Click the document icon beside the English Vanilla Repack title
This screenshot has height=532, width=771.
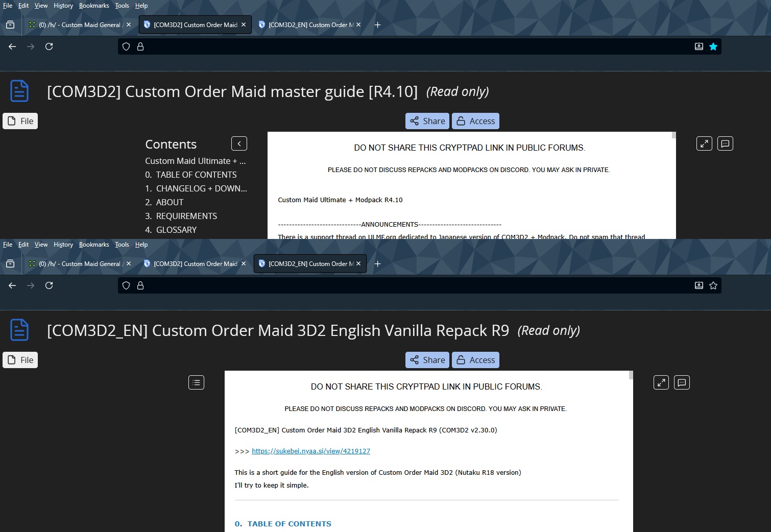point(19,330)
